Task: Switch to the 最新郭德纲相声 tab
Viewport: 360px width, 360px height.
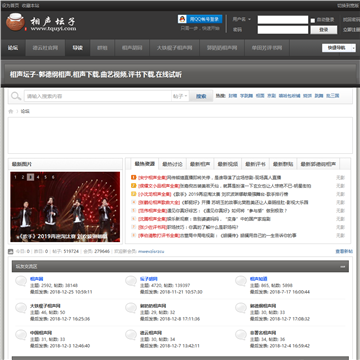Action: tap(318, 164)
